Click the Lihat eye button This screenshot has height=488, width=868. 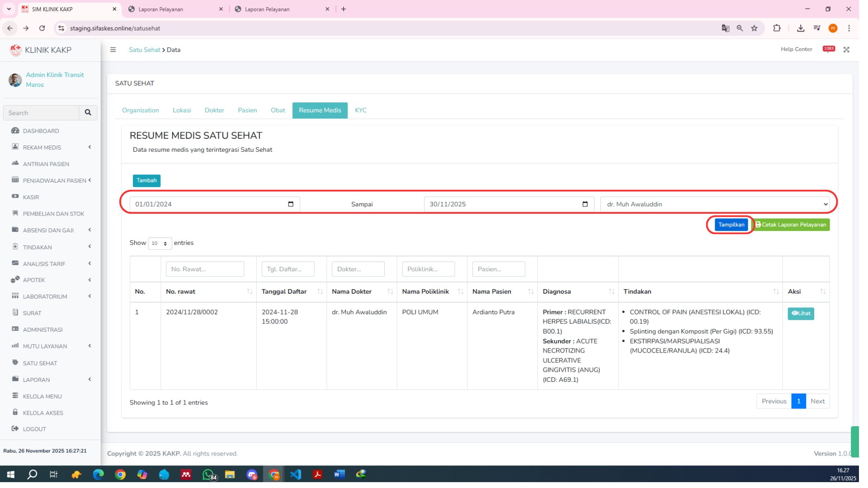[801, 314]
